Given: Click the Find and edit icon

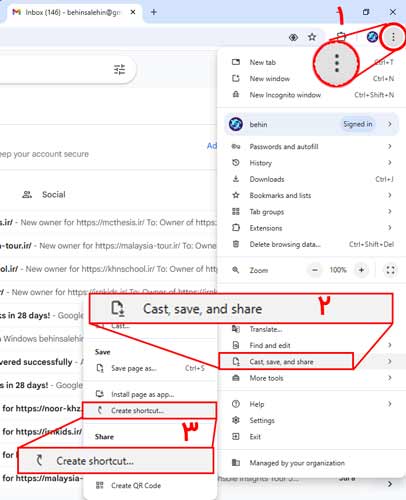Looking at the screenshot, I should (x=236, y=345).
